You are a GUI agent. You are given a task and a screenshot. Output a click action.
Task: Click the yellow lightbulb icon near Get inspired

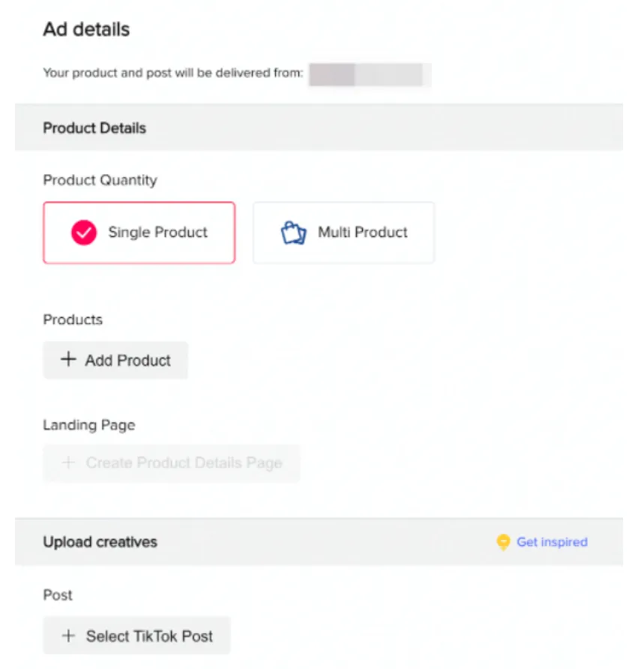(x=503, y=542)
